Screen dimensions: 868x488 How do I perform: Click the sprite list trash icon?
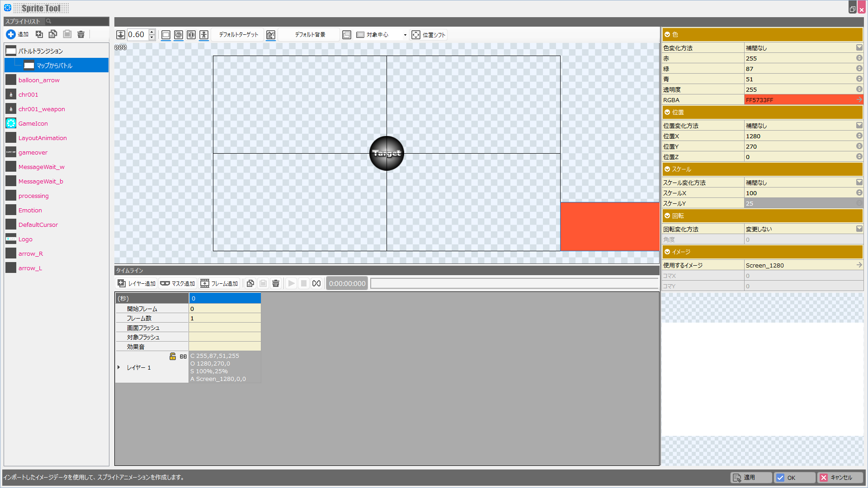pyautogui.click(x=81, y=34)
